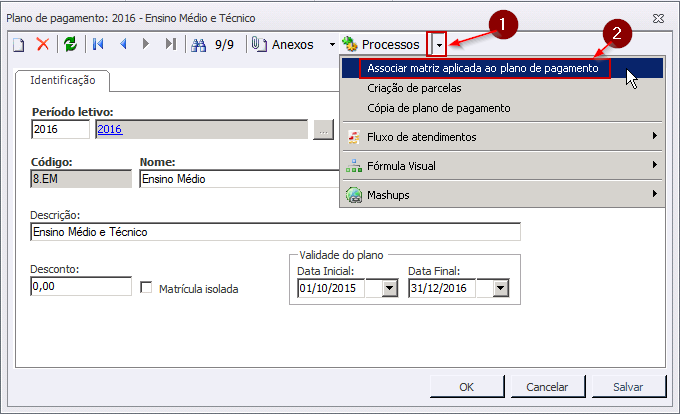Viewport: 680px width, 416px height.
Task: Go to the previous record
Action: [x=123, y=44]
